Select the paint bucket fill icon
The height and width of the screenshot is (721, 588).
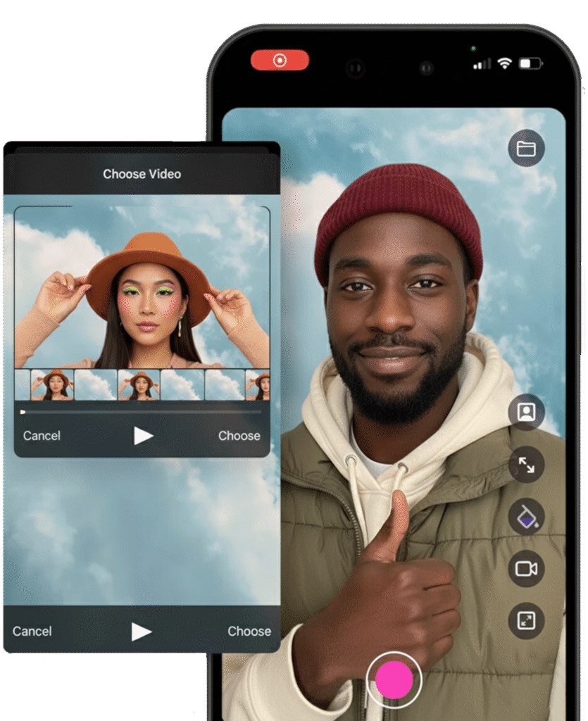click(526, 517)
